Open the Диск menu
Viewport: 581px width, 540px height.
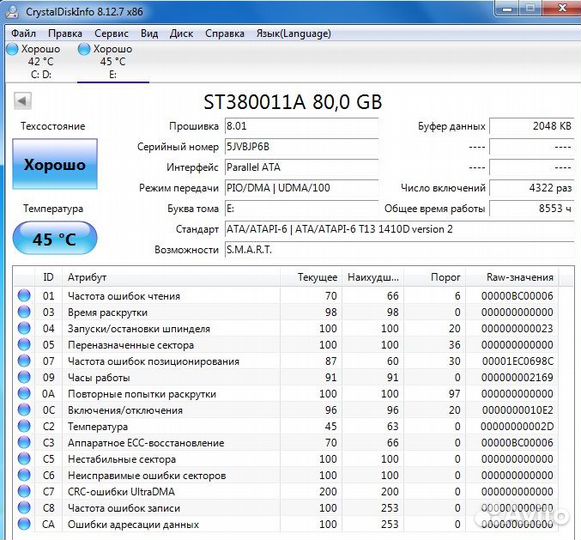(x=181, y=33)
